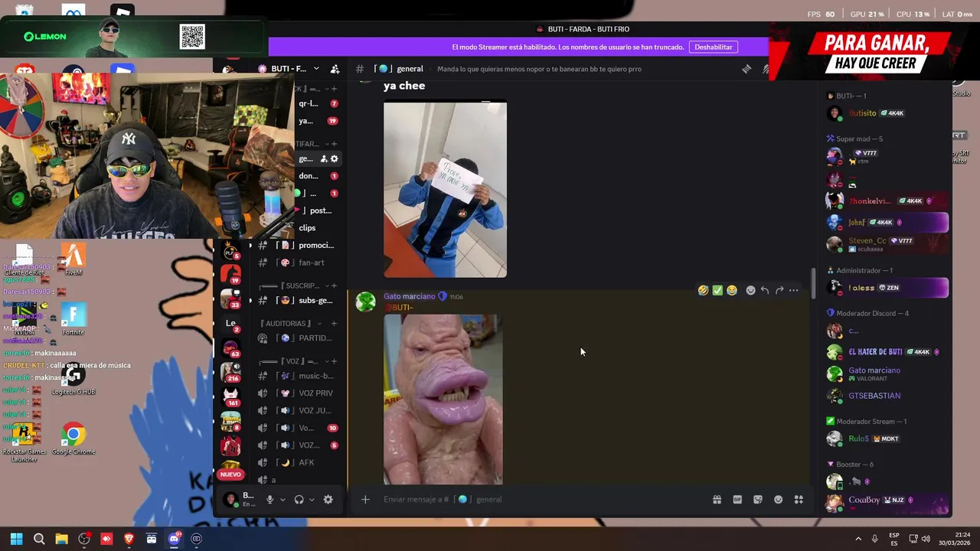Open File Explorer from taskbar
The height and width of the screenshot is (551, 980).
pyautogui.click(x=61, y=539)
